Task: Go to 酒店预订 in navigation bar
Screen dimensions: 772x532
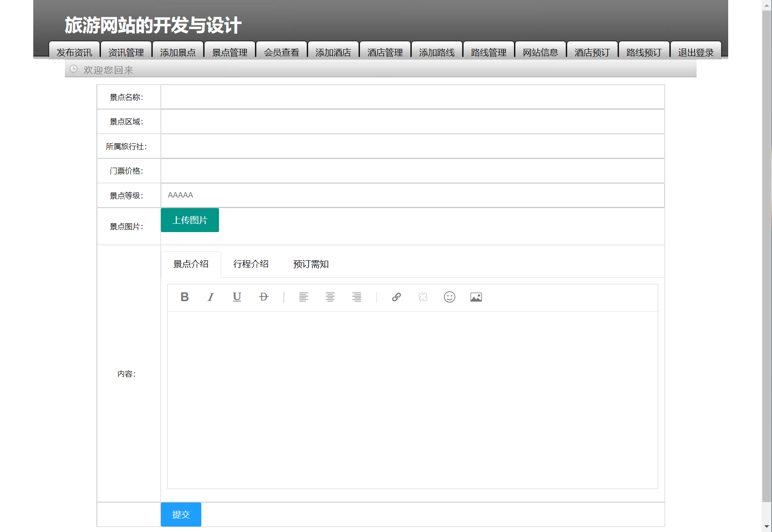Action: coord(592,52)
